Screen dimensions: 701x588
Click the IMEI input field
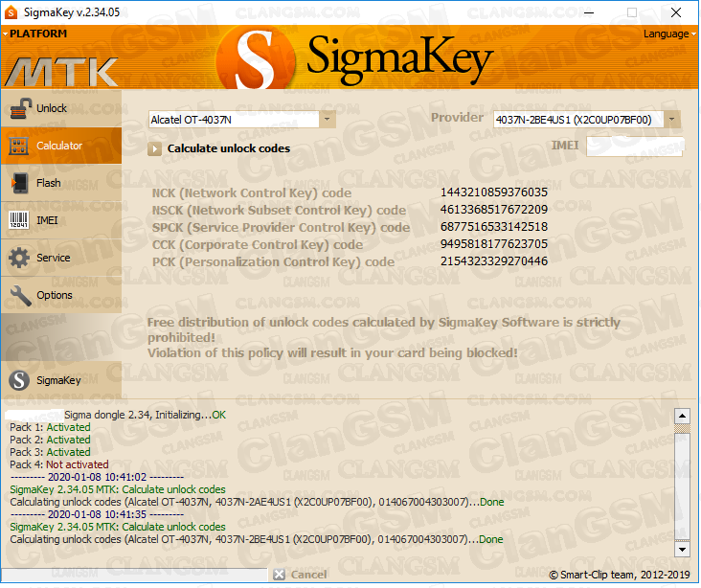(635, 147)
